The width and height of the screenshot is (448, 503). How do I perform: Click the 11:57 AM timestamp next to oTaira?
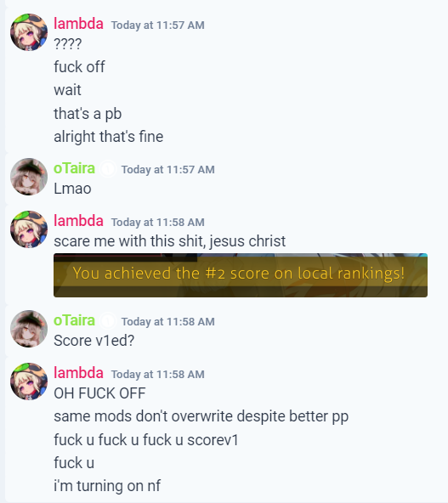click(x=167, y=169)
